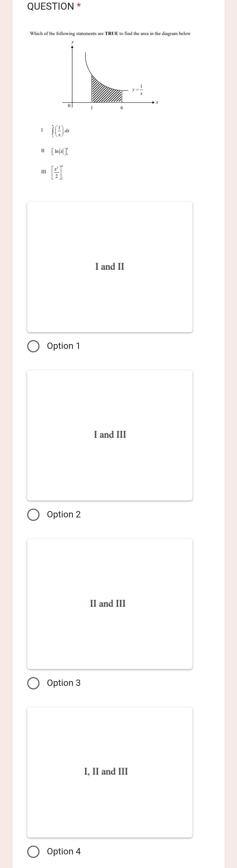Select the Option 3 radio button

click(33, 683)
